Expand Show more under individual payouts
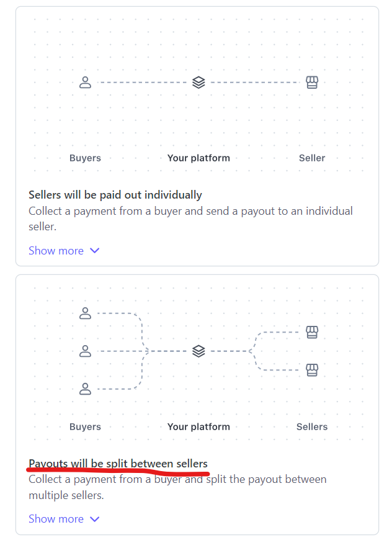Image resolution: width=392 pixels, height=540 pixels. (56, 251)
